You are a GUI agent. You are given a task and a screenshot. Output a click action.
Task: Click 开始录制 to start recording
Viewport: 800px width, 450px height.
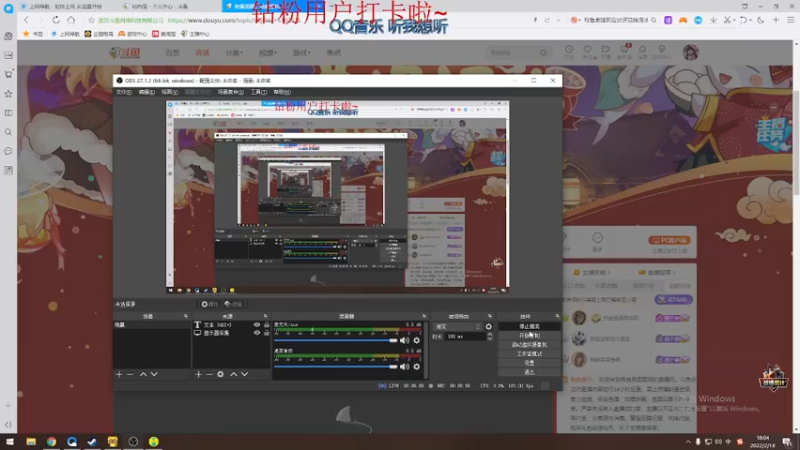(x=529, y=335)
